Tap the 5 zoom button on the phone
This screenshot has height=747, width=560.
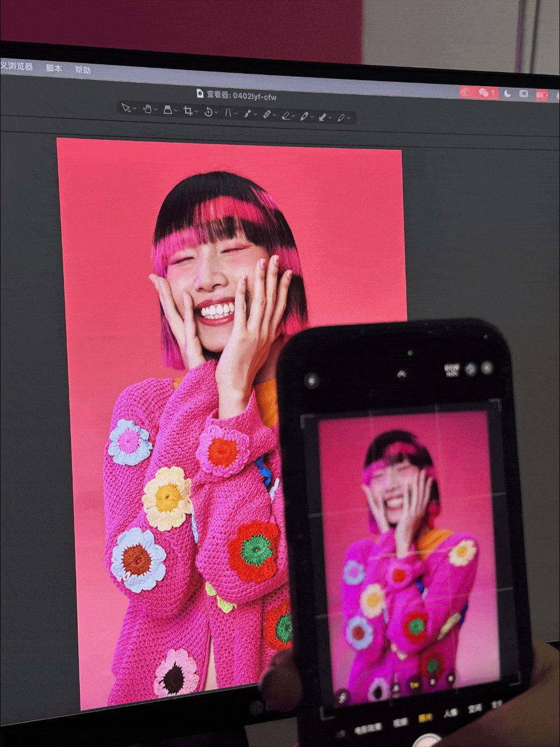coord(450,678)
